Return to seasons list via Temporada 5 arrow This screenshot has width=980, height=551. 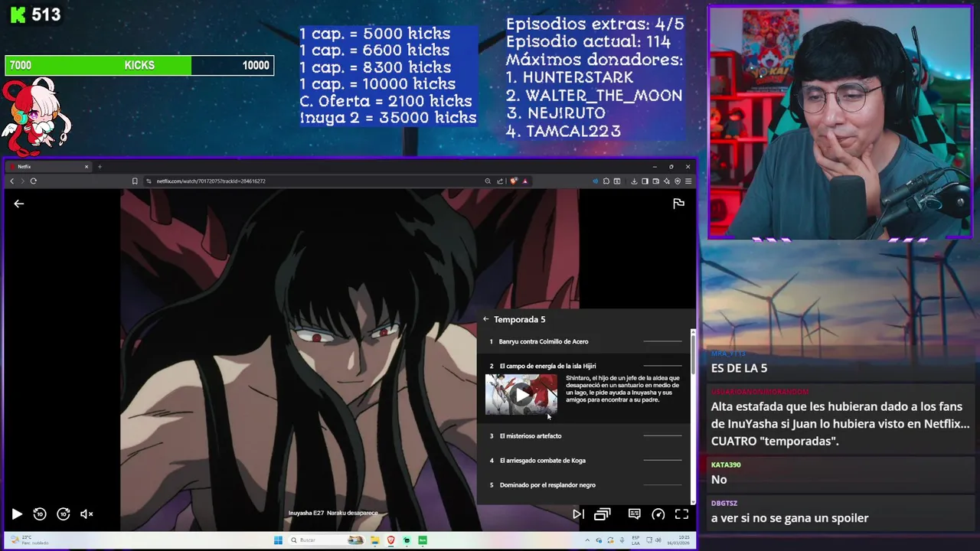coord(485,319)
